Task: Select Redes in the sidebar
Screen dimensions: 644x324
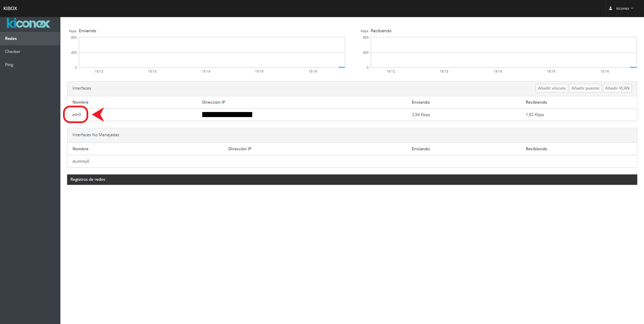Action: [11, 39]
